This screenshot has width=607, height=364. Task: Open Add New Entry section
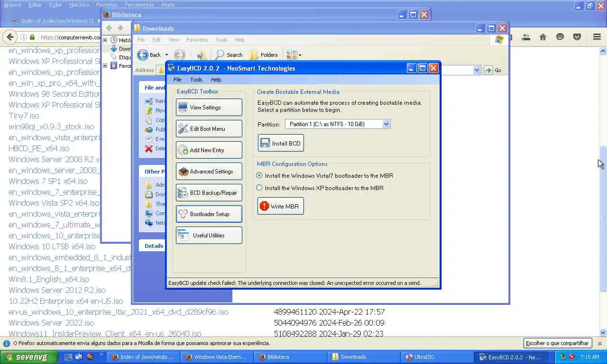(x=209, y=150)
